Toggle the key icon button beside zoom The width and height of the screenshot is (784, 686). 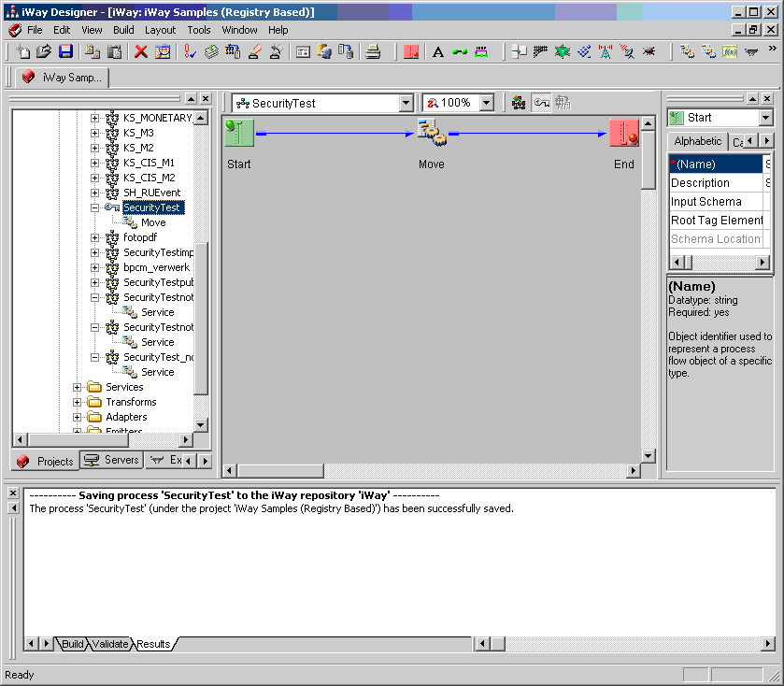coord(541,103)
